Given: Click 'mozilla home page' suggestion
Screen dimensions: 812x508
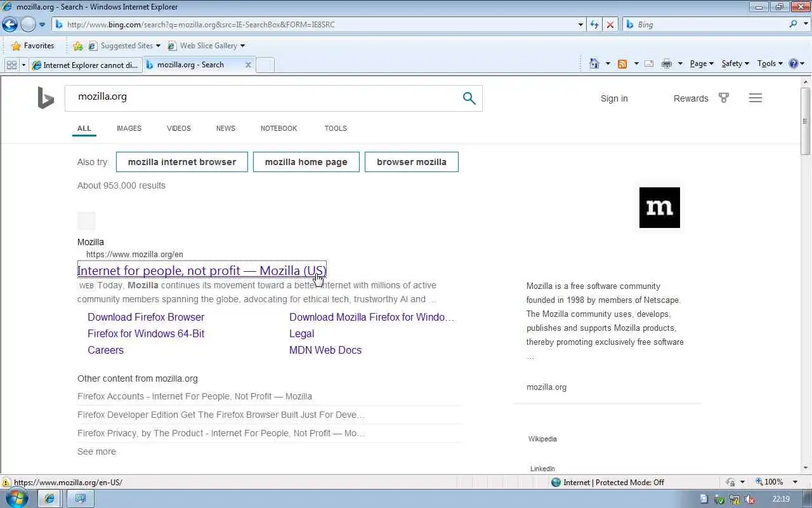Looking at the screenshot, I should pyautogui.click(x=306, y=162).
